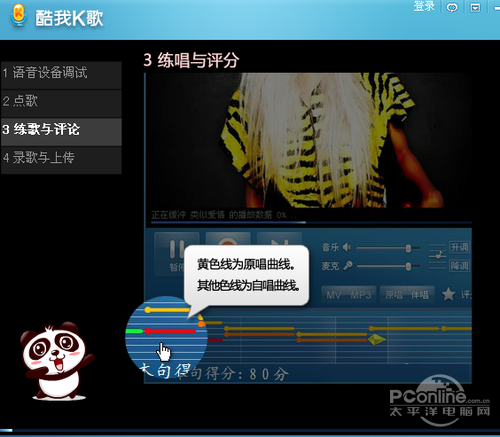Click the yellow original pitch line in magnifier
The height and width of the screenshot is (437, 500).
point(168,310)
